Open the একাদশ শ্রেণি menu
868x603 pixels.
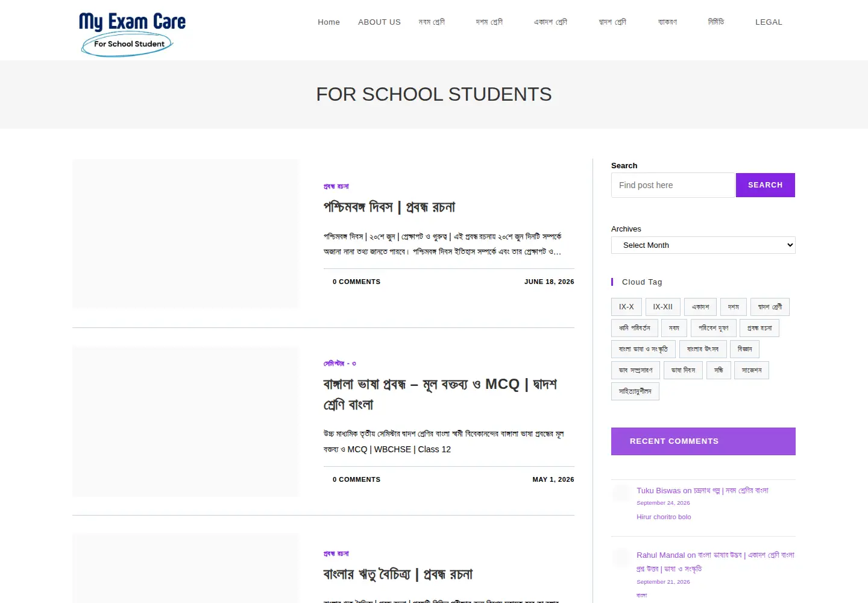coord(550,22)
